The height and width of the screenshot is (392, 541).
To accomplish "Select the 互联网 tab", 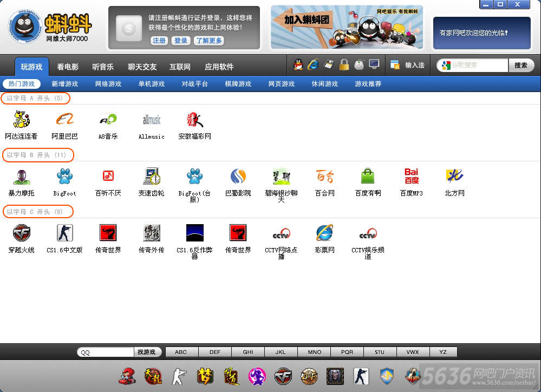I will coord(180,67).
